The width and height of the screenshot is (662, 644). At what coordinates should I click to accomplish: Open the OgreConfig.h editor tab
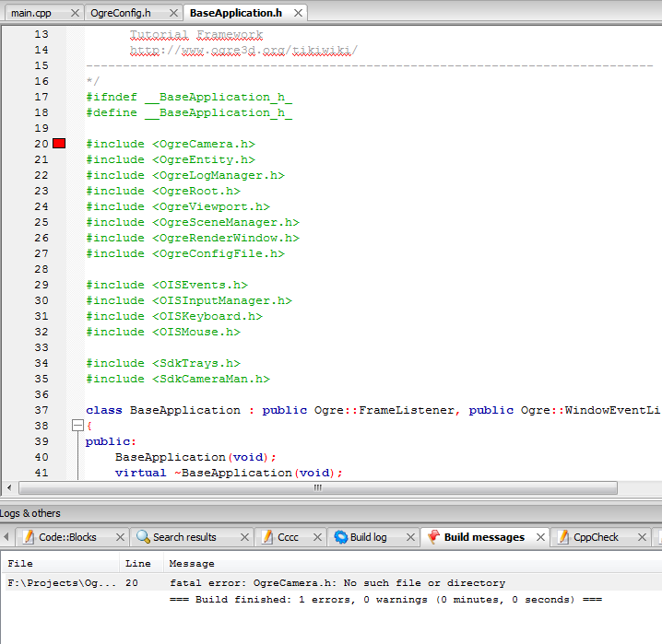pos(121,13)
